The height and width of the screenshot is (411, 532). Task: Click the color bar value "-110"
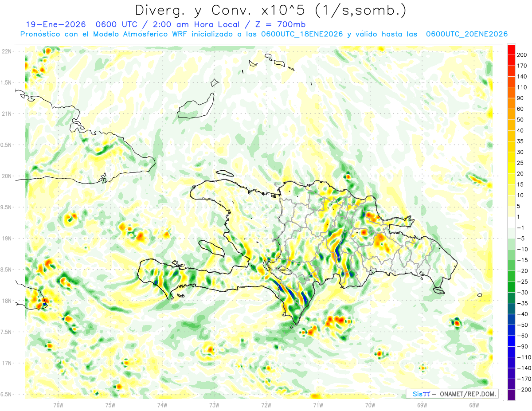pyautogui.click(x=523, y=357)
